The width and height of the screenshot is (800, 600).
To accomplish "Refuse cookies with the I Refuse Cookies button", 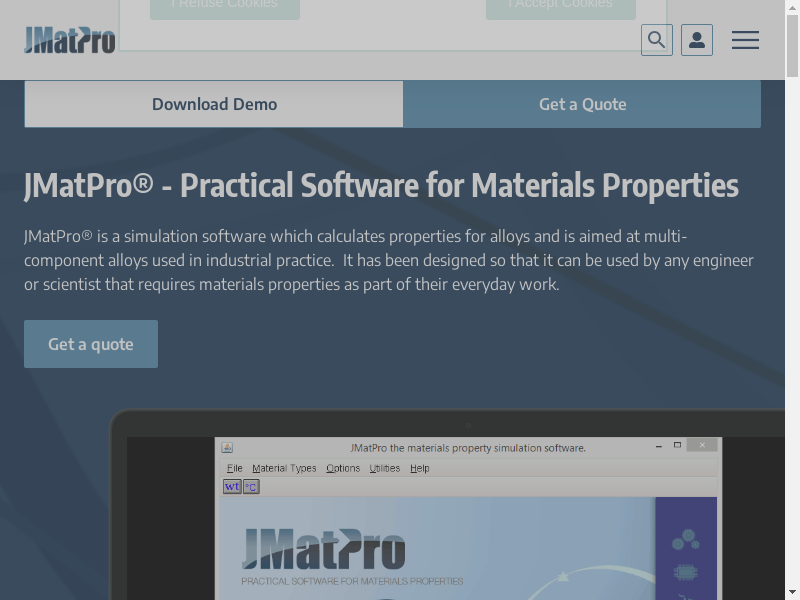I will coord(224,6).
